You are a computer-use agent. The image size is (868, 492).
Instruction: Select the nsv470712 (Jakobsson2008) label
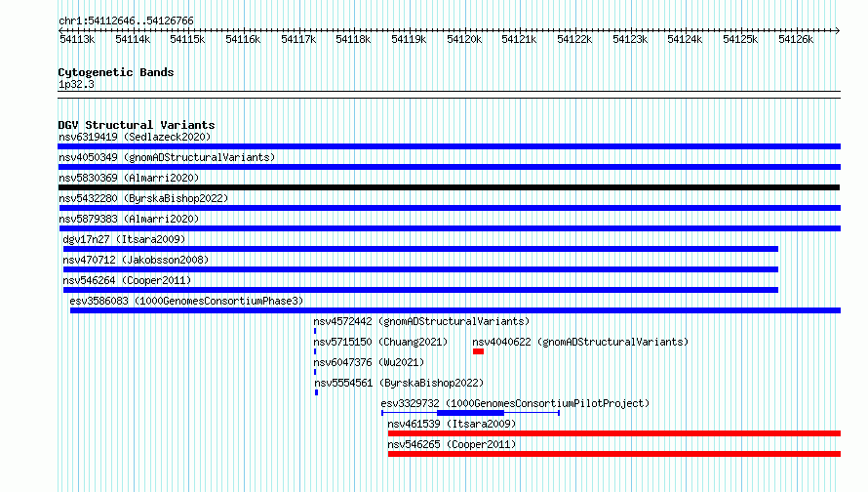[x=136, y=260]
